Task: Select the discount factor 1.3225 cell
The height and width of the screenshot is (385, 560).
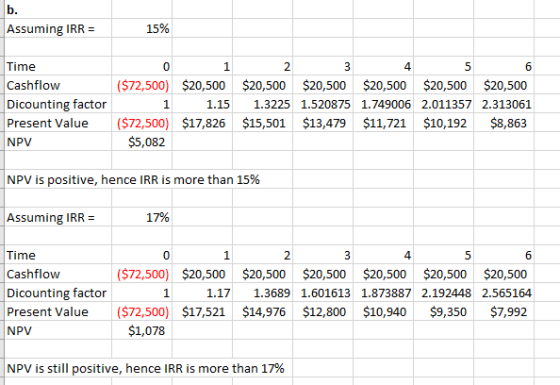Action: point(262,104)
